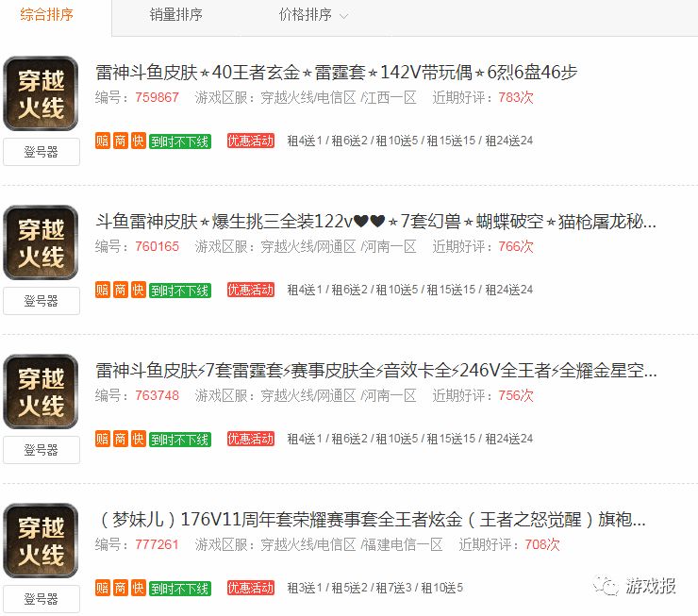This screenshot has height=616, width=698.
Task: Click the orange 商 badge on listing 760165
Action: coord(120,291)
